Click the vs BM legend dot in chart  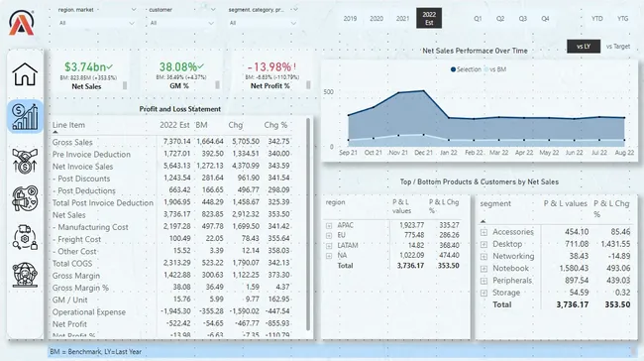point(486,69)
